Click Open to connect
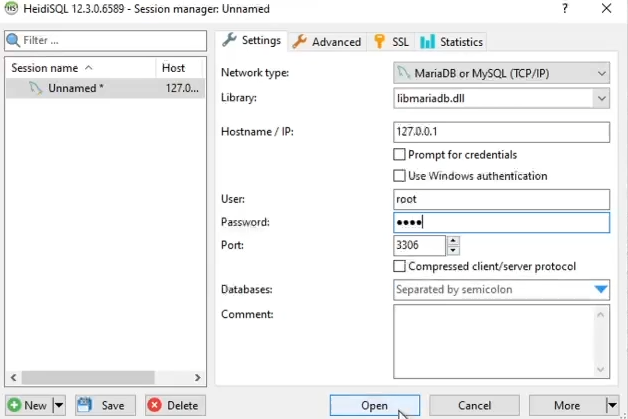Viewport: 628px width, 419px height. coord(375,405)
